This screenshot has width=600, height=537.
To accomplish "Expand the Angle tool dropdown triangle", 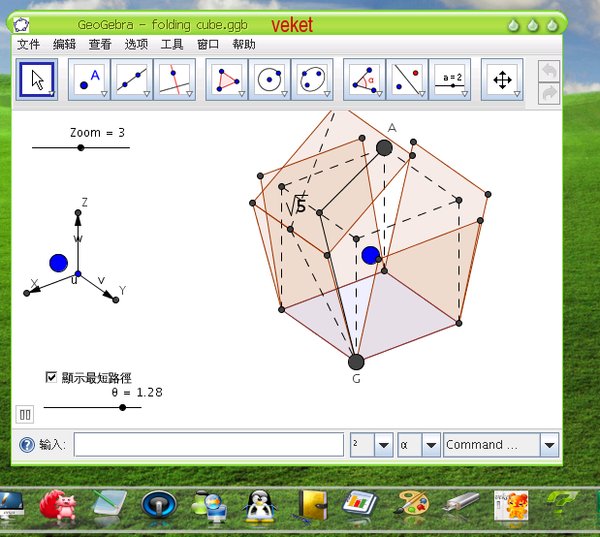I will click(x=379, y=94).
